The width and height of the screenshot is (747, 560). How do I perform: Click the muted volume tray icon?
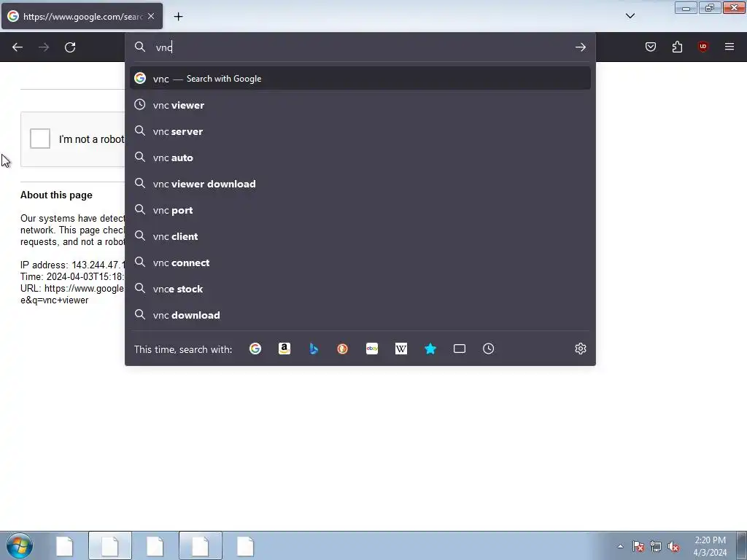673,546
